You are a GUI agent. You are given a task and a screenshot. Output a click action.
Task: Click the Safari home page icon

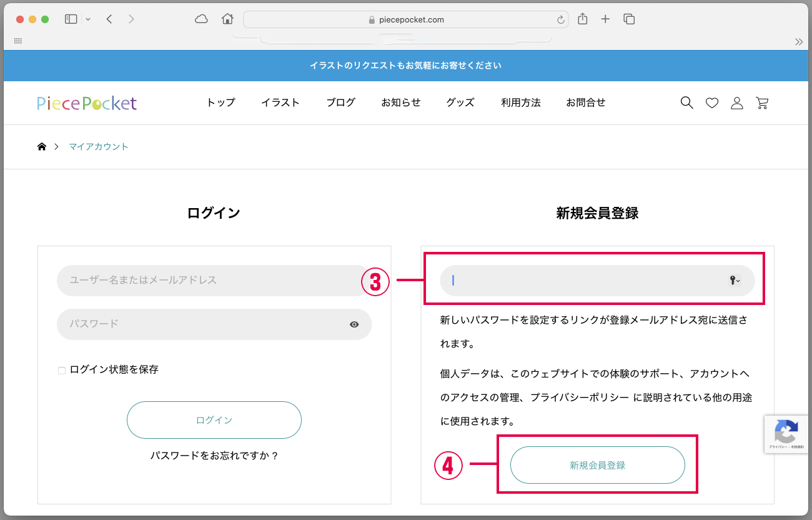pyautogui.click(x=227, y=19)
